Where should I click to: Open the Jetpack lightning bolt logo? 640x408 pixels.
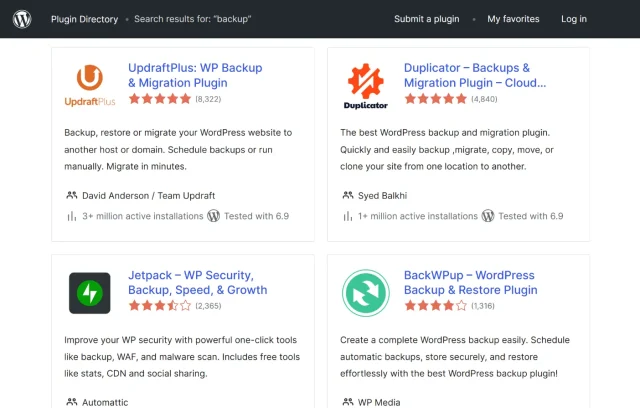click(x=90, y=293)
